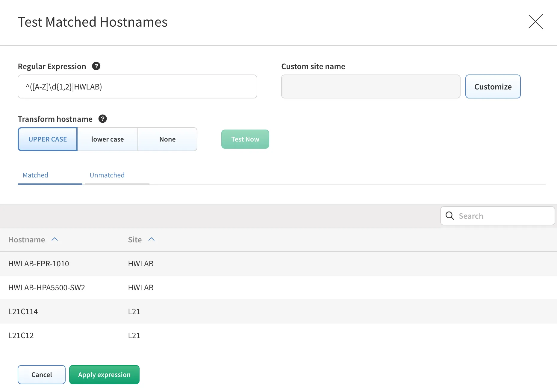This screenshot has height=392, width=557.
Task: Select the lower case transform option
Action: point(107,139)
